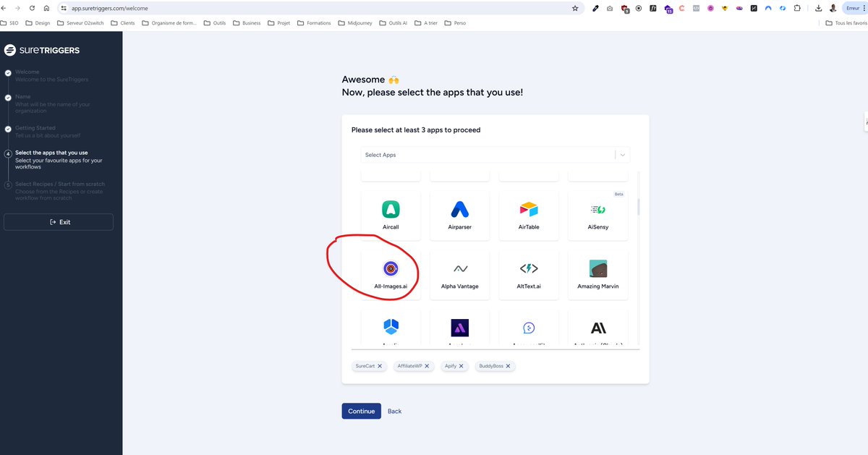Viewport: 868px width, 455px height.
Task: Reload the current page
Action: (x=32, y=8)
